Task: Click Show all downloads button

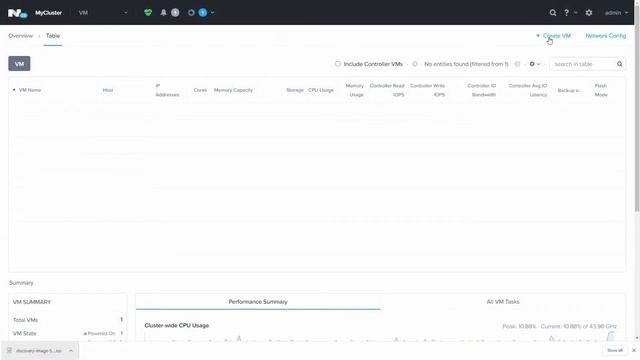Action: click(615, 350)
